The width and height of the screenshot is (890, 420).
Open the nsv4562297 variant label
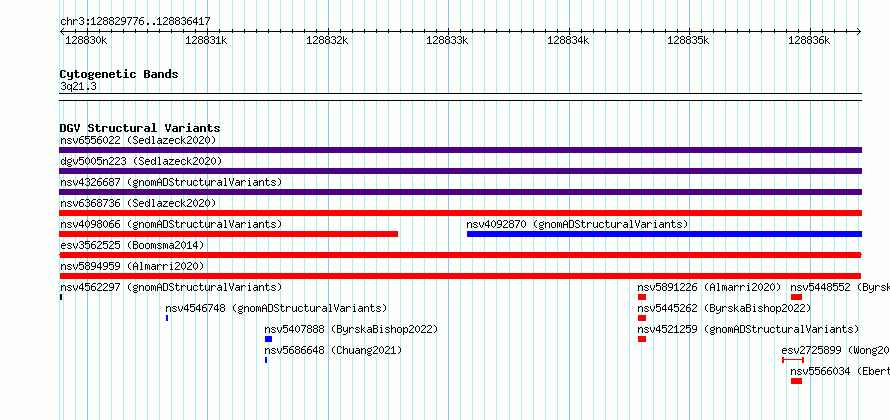click(171, 287)
